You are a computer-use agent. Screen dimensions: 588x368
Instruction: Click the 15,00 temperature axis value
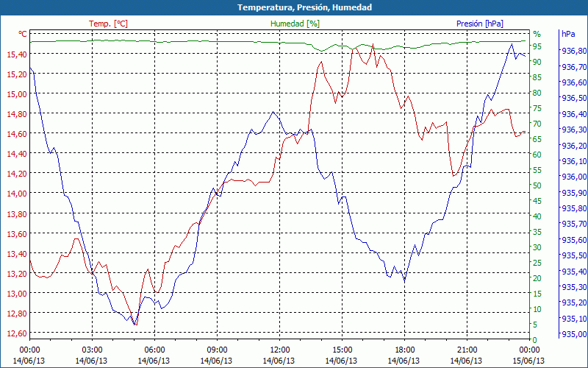(17, 94)
